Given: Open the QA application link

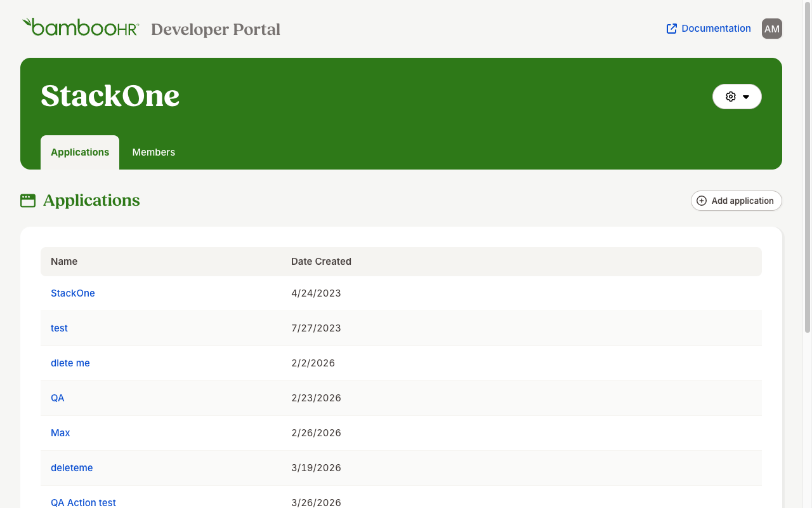Looking at the screenshot, I should tap(58, 398).
